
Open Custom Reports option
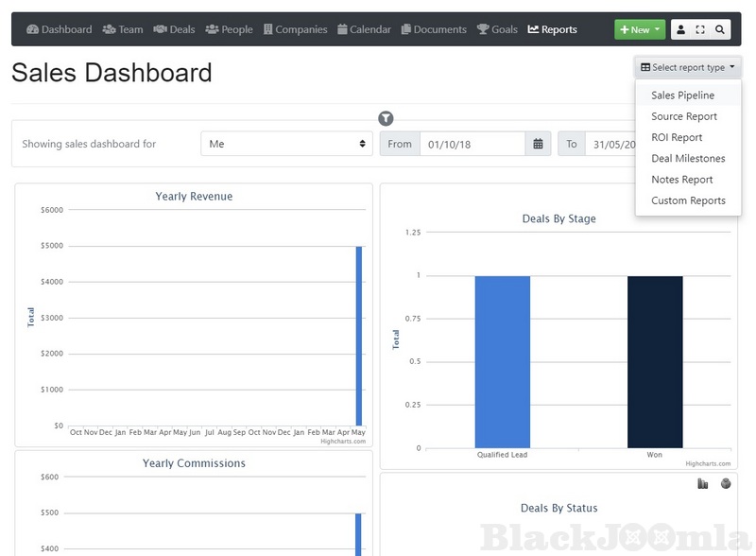(688, 200)
